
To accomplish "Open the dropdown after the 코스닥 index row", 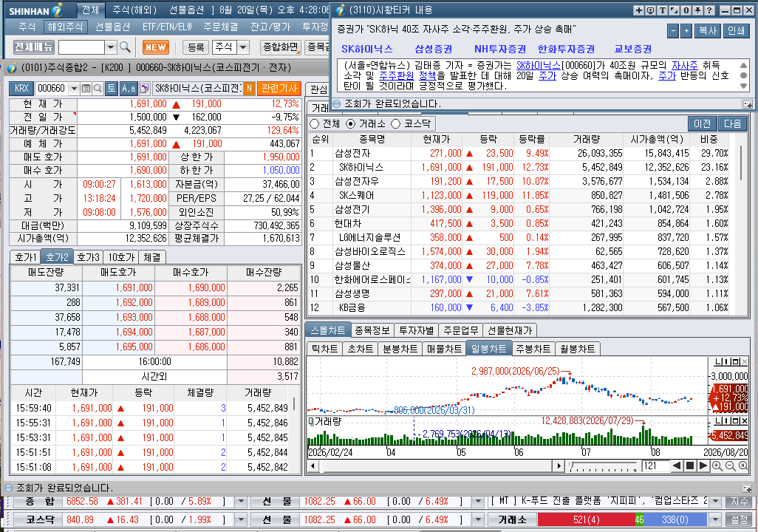I will 241,520.
